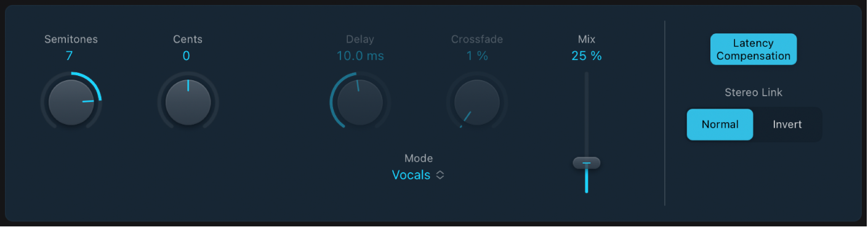The image size is (868, 227).
Task: Click the dimmed Delay knob
Action: tap(360, 102)
